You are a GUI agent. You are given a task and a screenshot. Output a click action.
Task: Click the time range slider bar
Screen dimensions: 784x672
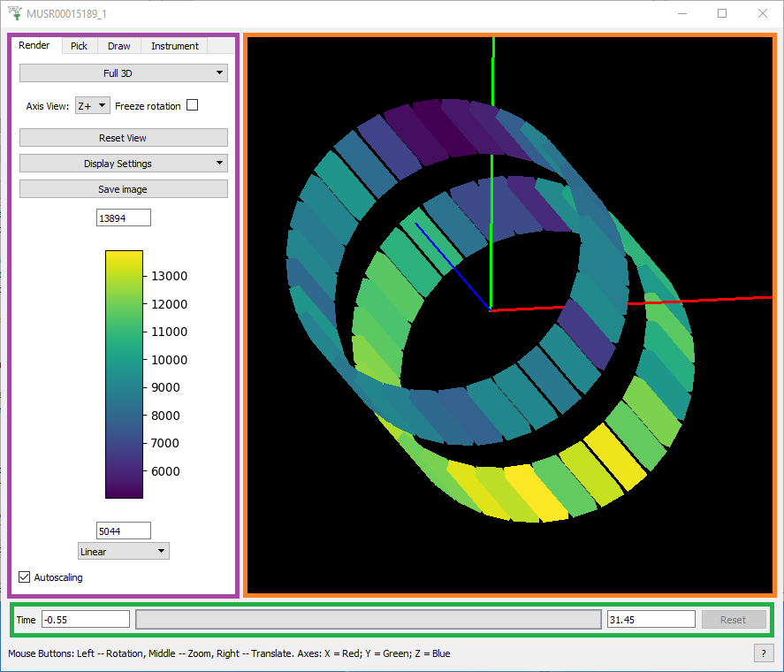tap(369, 620)
